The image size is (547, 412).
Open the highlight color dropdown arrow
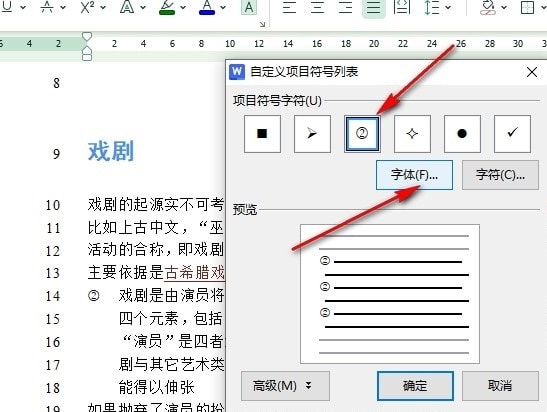point(183,7)
